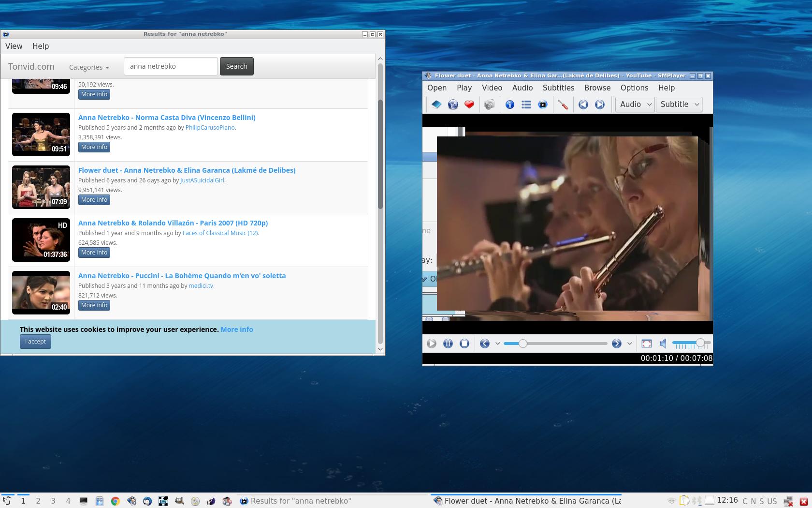Click the open URL globe icon in SMPlayer

point(453,105)
